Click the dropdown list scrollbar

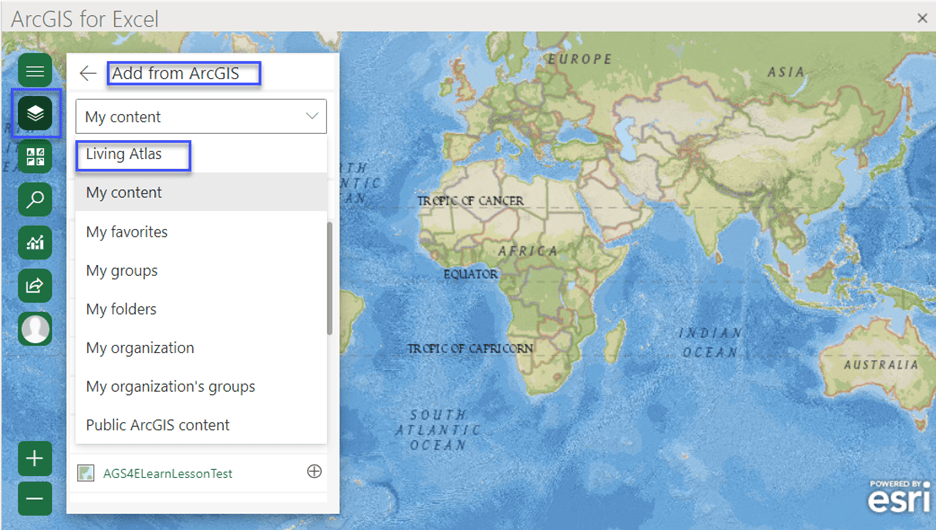click(330, 278)
